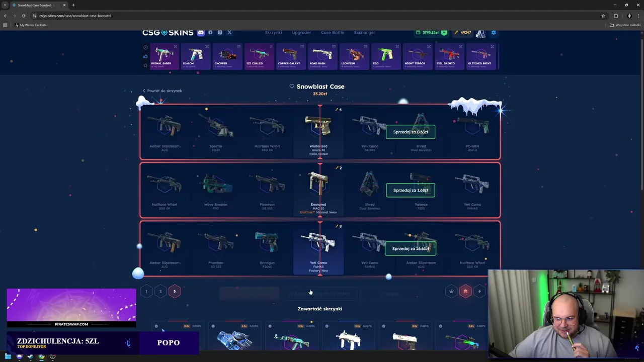Viewport: 644px width, 362px height.
Task: Click the Wintenzed Glock-18 winning item
Action: pyautogui.click(x=318, y=132)
